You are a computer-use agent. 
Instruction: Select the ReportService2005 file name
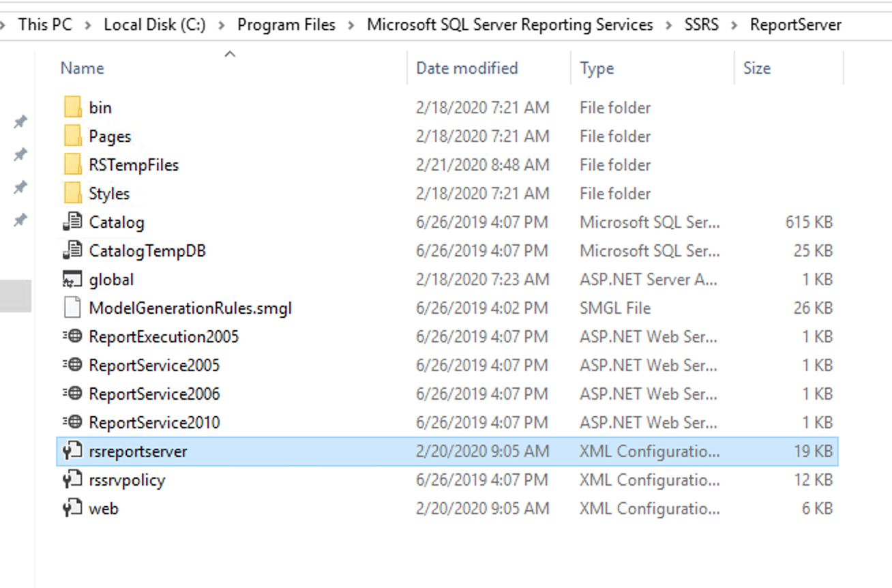click(154, 366)
